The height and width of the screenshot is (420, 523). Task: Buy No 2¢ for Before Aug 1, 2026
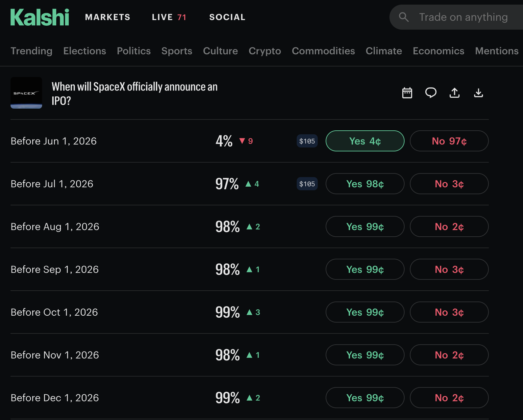coord(449,226)
